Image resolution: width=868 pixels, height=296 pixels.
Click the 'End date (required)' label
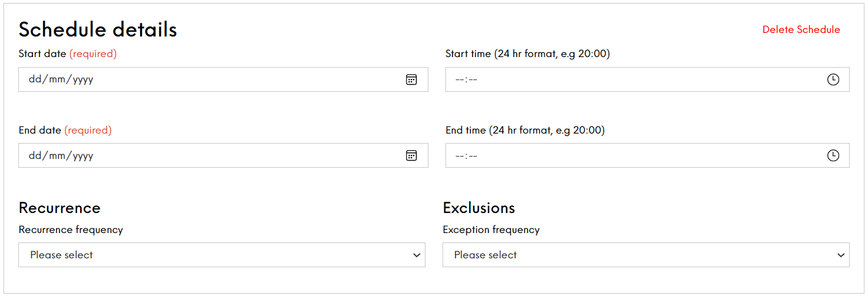click(65, 130)
